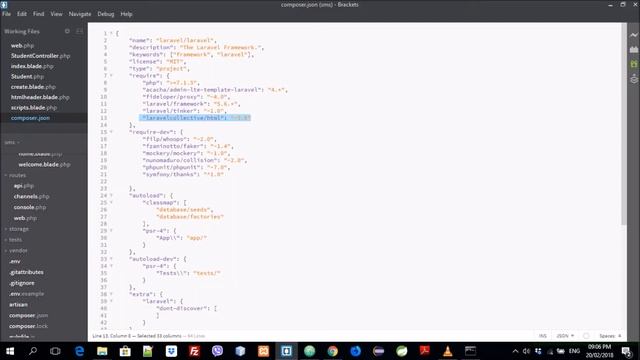Viewport: 640px width, 360px height.
Task: Toggle Live Preview lightning icon
Action: 633,35
